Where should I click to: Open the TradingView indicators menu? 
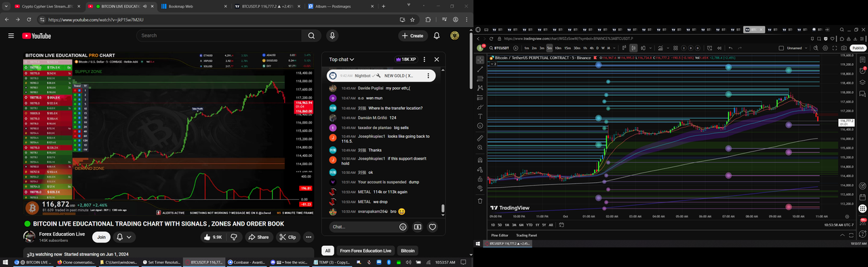(660, 48)
